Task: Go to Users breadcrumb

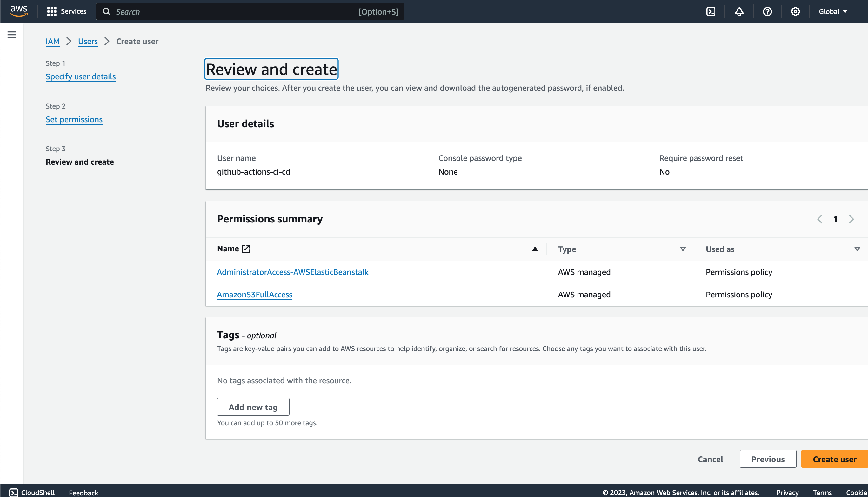Action: click(x=88, y=41)
